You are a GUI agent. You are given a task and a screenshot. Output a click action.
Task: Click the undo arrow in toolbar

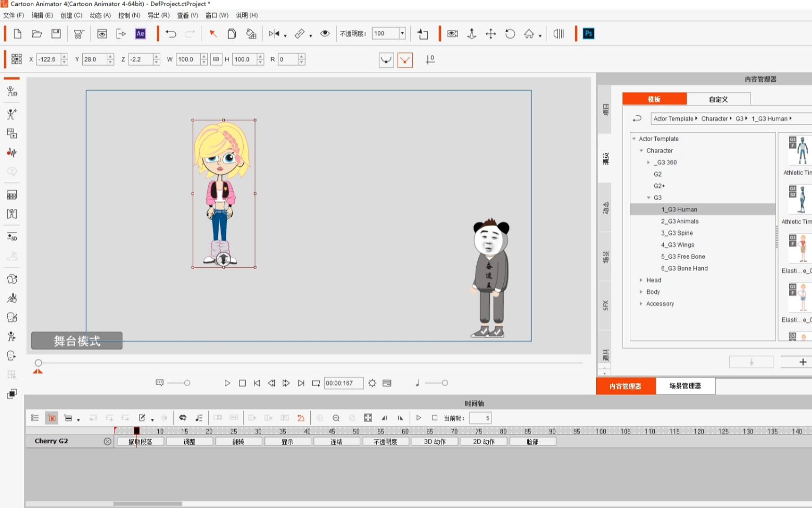tap(171, 34)
